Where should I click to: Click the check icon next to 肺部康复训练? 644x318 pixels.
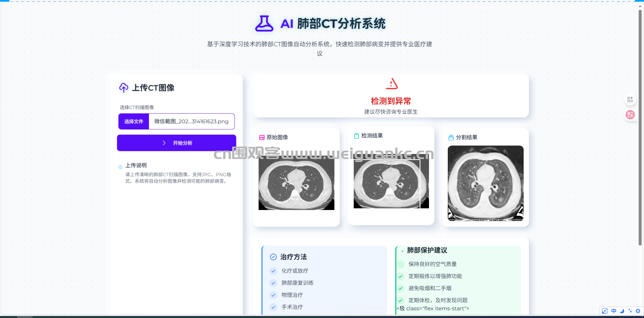coord(273,283)
